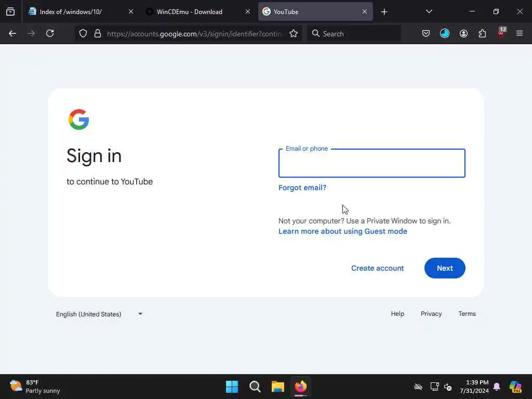Reload the current page
532x399 pixels.
(50, 34)
